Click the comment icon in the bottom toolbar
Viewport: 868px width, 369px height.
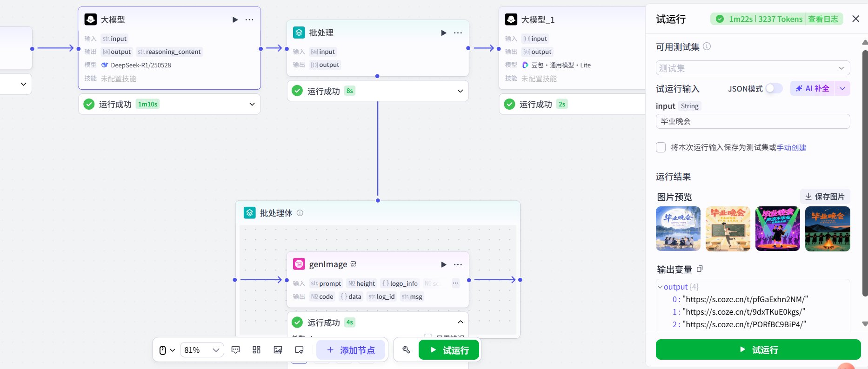pos(236,350)
